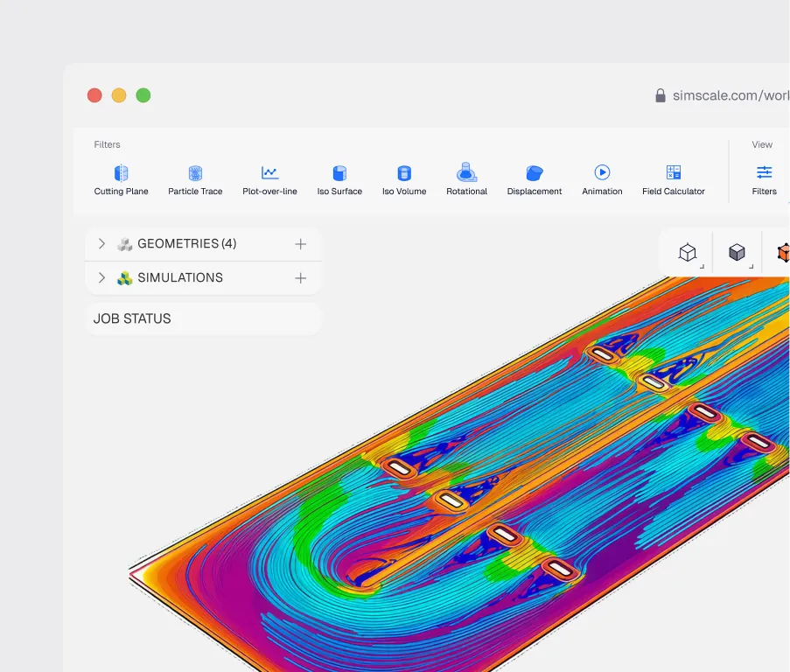
Task: Click the geometries cubes icon
Action: (x=124, y=244)
